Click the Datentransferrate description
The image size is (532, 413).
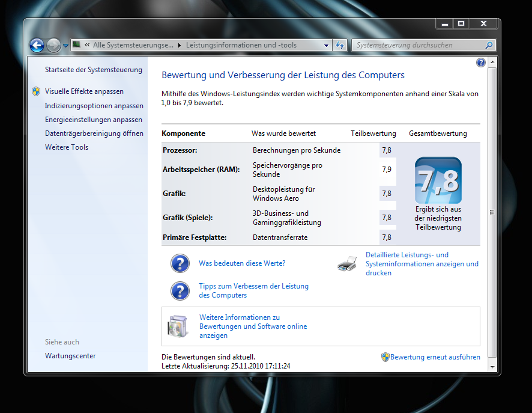tap(280, 237)
